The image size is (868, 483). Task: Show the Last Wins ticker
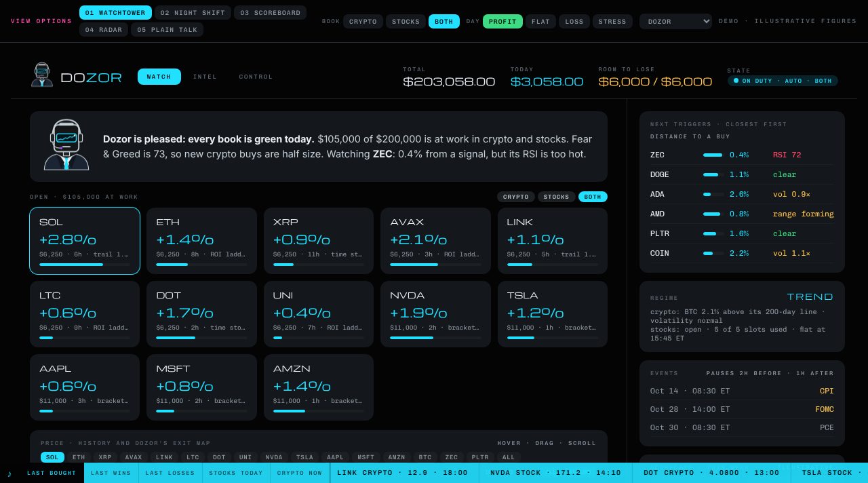pos(111,473)
